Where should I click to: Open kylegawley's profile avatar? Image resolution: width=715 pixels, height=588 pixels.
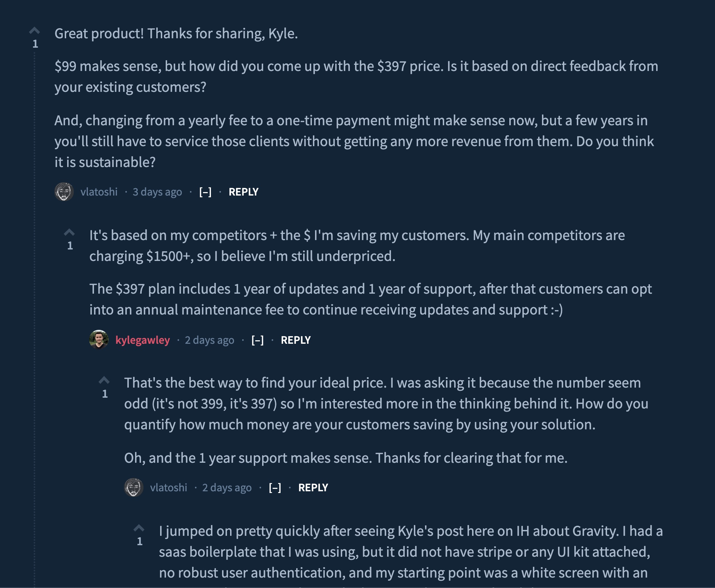click(x=99, y=340)
